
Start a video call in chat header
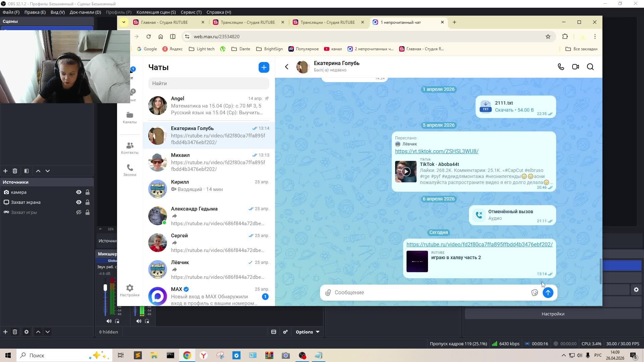point(576,67)
